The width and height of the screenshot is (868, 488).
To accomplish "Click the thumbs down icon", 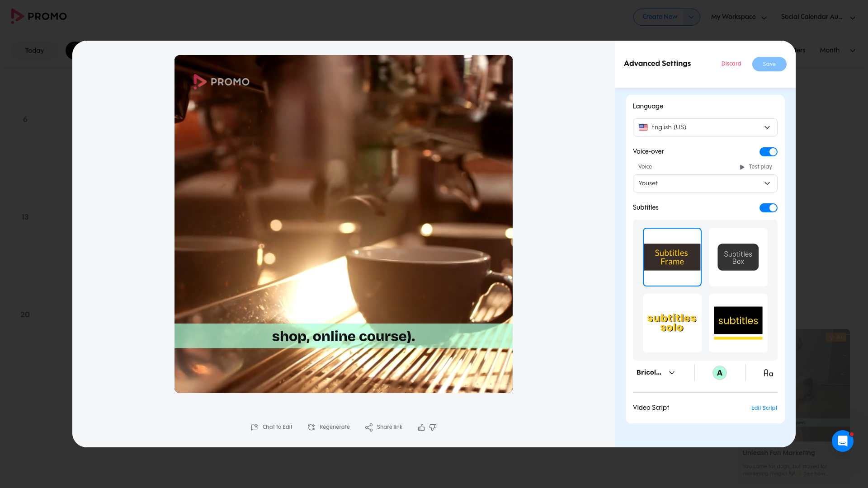I will coord(433,427).
